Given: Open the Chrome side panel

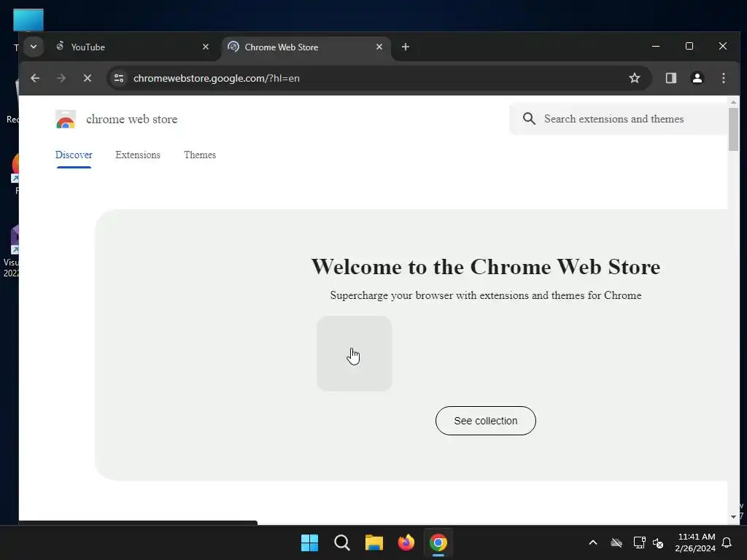Looking at the screenshot, I should click(671, 78).
